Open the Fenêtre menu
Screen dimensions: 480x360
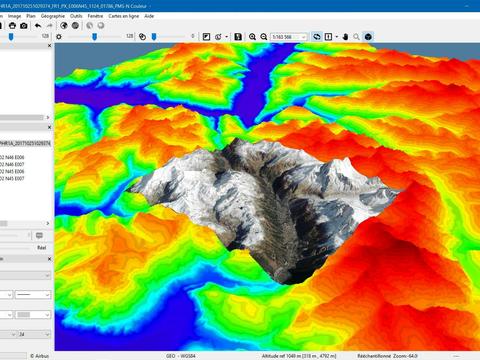pyautogui.click(x=95, y=16)
